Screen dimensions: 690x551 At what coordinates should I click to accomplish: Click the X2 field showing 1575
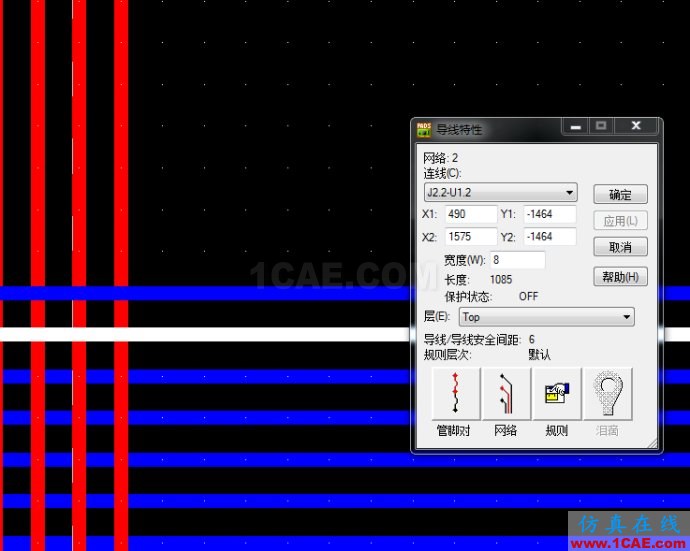point(471,237)
